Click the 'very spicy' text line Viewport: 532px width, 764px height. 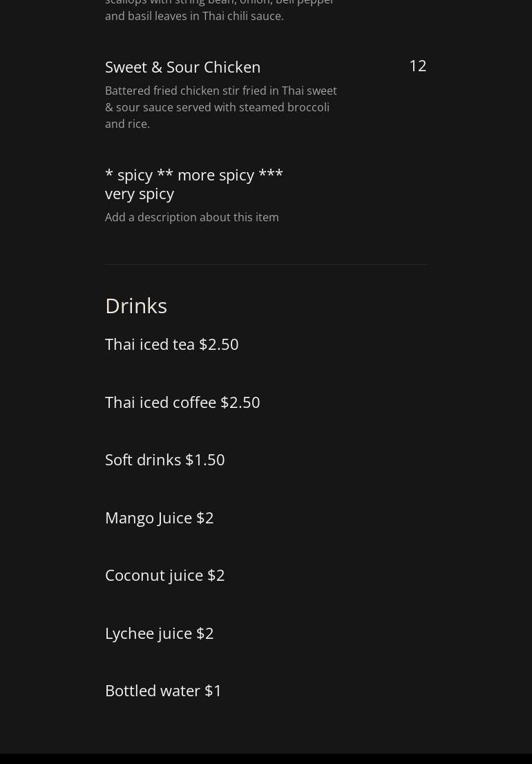[140, 194]
